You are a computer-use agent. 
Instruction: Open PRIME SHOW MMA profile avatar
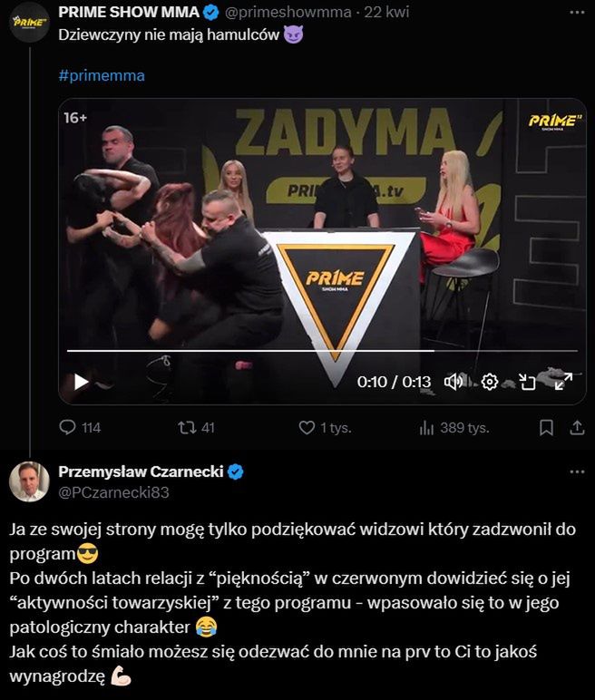(x=29, y=23)
